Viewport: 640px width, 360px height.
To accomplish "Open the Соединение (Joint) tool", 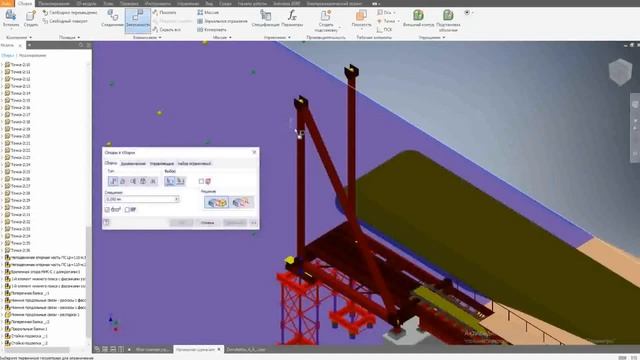I will (x=112, y=18).
